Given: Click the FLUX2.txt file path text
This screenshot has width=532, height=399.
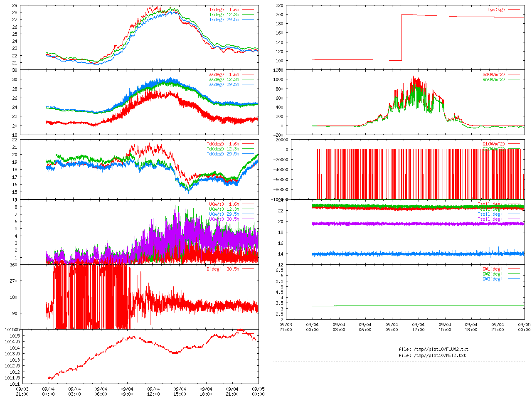Looking at the screenshot, I should coord(433,349).
